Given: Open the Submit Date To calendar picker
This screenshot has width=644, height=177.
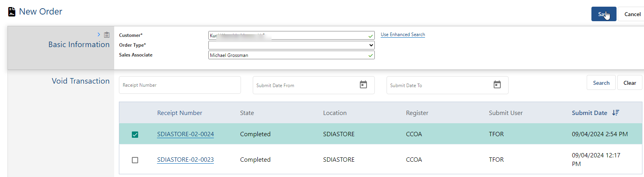Looking at the screenshot, I should [497, 85].
